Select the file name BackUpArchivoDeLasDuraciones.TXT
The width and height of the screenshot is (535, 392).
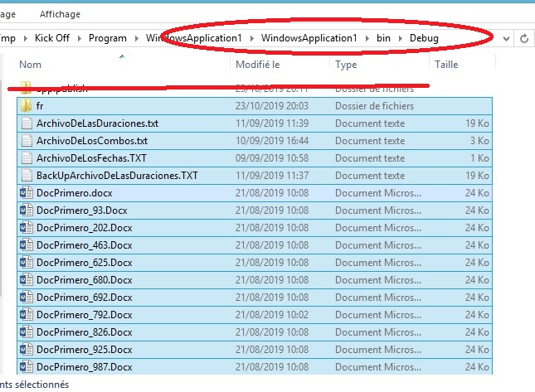(117, 176)
